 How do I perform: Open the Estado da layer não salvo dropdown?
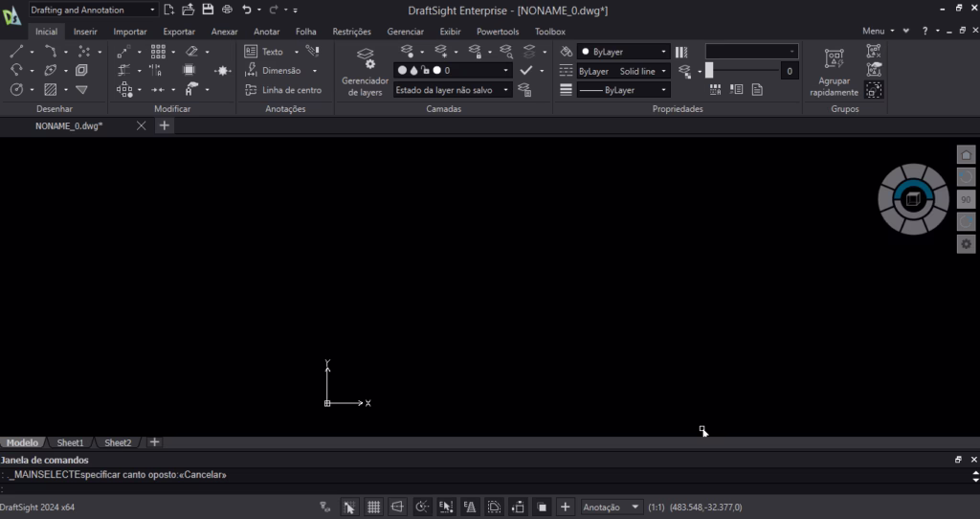click(453, 90)
